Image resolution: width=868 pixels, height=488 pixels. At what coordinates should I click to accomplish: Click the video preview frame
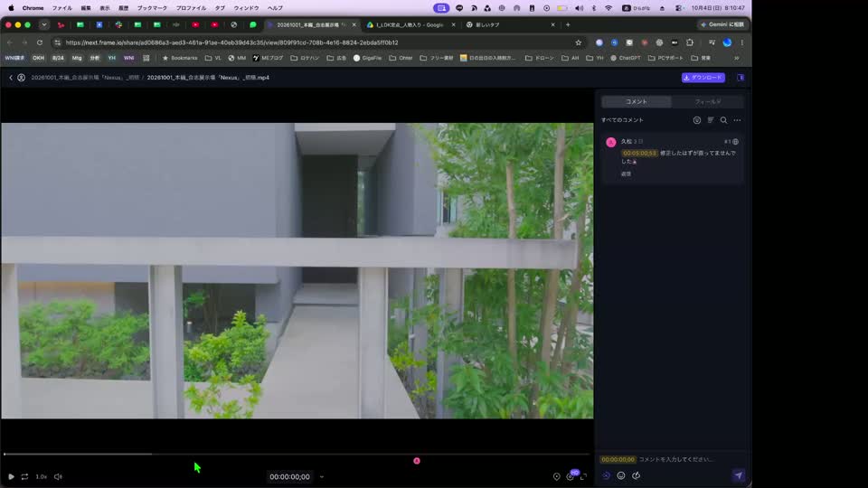coord(297,270)
